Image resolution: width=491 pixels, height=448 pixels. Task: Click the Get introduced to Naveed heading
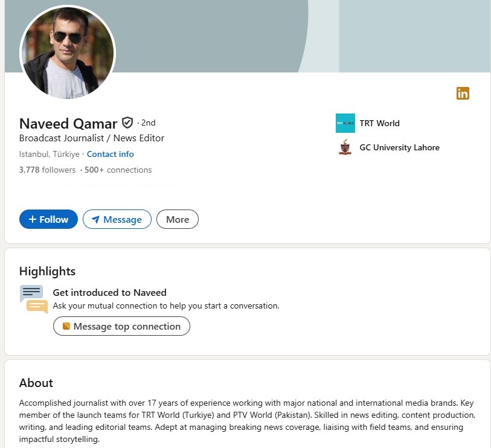click(x=109, y=293)
